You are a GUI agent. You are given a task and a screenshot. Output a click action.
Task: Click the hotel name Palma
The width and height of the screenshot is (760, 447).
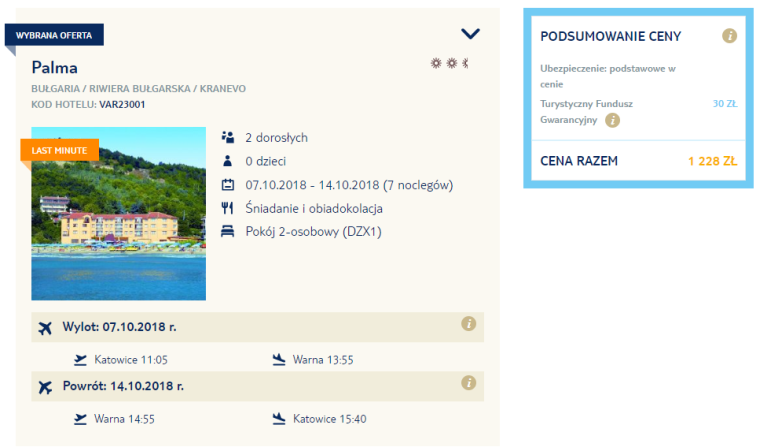[x=54, y=67]
